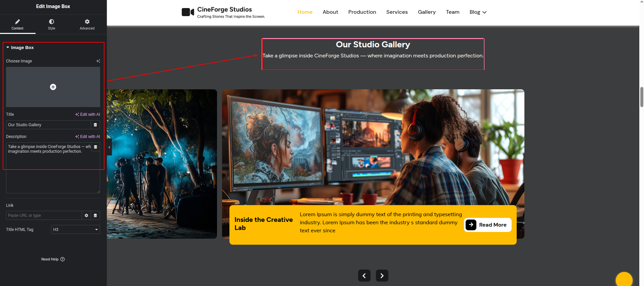Open link options gear icon
This screenshot has height=286, width=644.
[x=86, y=216]
